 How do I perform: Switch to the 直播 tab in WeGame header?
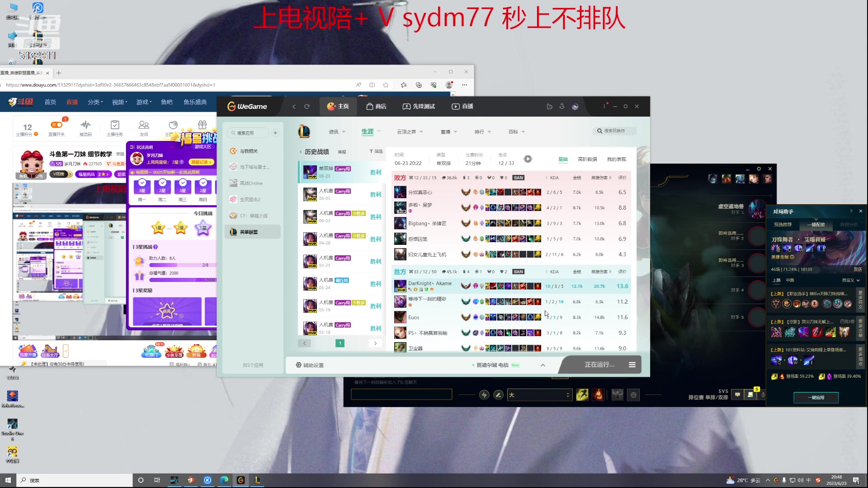tap(462, 107)
